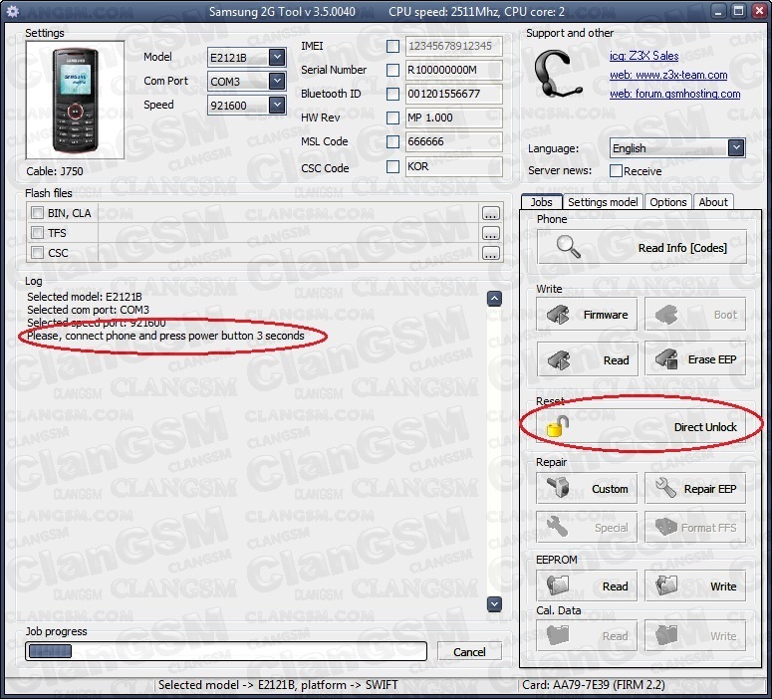Click the Cal. Data Read folder icon
The width and height of the screenshot is (772, 700).
click(558, 635)
